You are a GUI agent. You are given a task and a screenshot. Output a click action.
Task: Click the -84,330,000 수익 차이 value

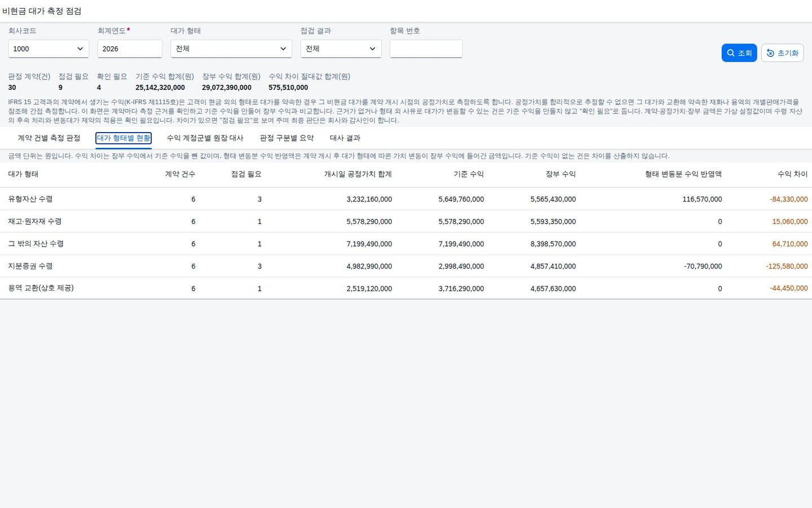click(789, 199)
